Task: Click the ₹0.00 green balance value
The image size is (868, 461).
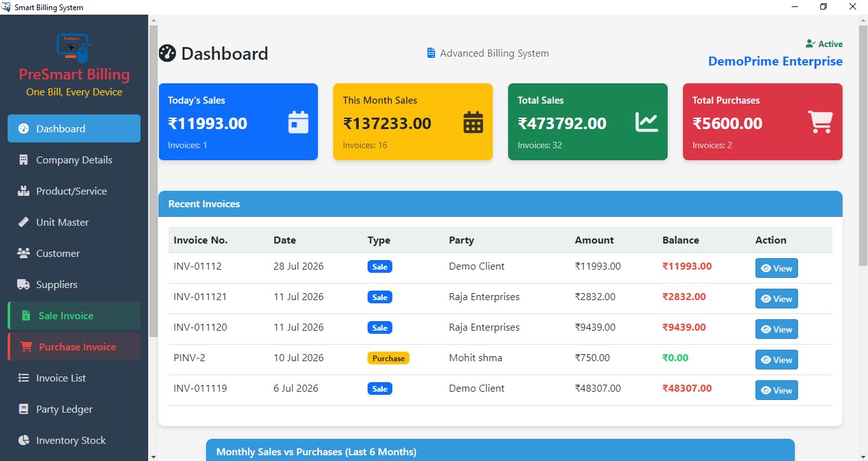Action: (675, 357)
